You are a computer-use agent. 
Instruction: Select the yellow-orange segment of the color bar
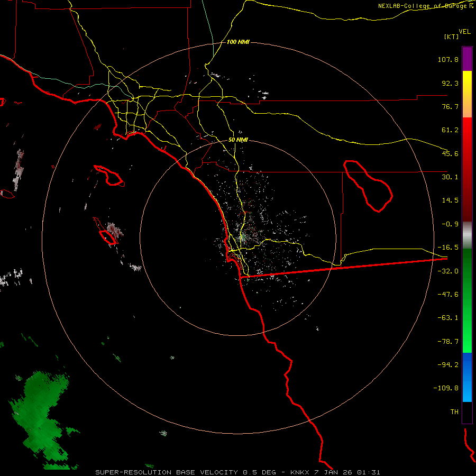(467, 94)
